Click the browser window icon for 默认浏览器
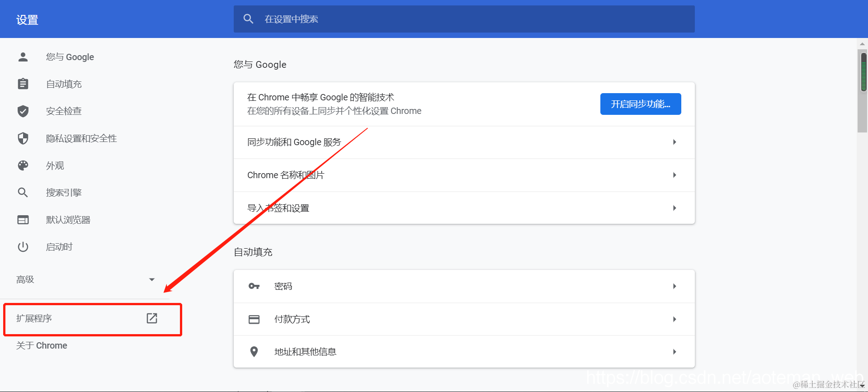 pyautogui.click(x=23, y=220)
